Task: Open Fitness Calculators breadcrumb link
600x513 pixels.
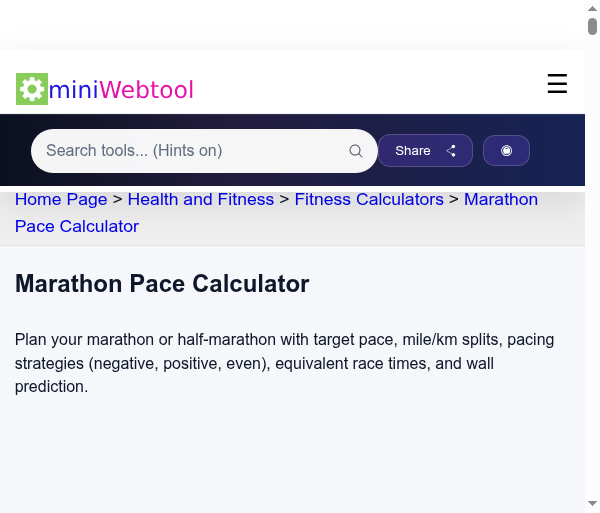Action: point(369,199)
